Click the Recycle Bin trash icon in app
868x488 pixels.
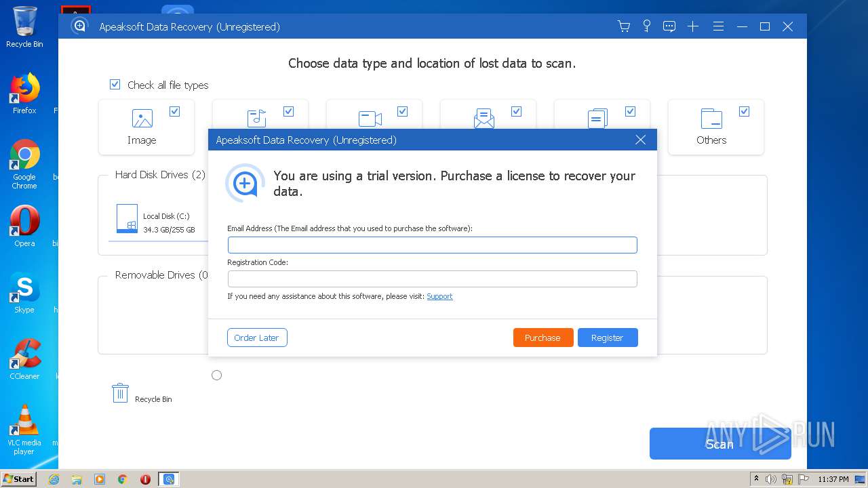[120, 392]
